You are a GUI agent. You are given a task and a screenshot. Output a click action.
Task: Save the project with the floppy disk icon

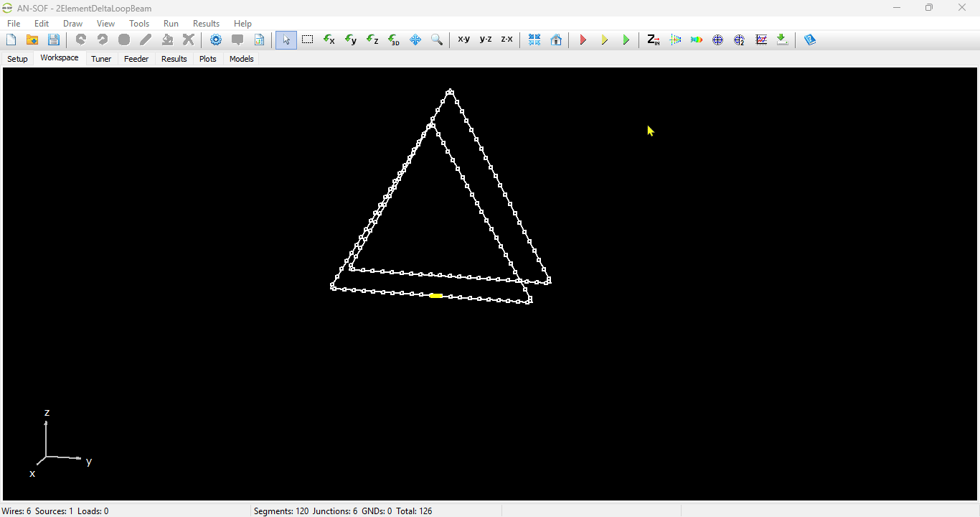tap(54, 40)
